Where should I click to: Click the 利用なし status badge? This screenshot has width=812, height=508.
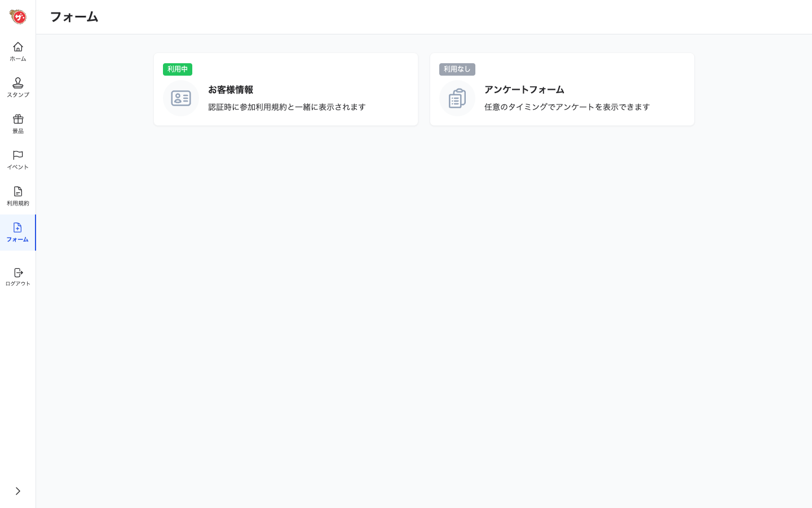[457, 69]
